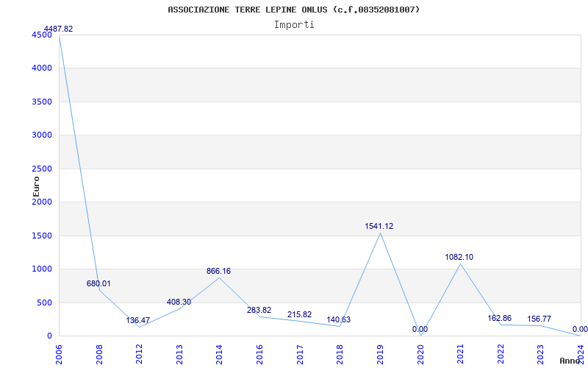Click the 2017 x-axis year label

tap(300, 354)
